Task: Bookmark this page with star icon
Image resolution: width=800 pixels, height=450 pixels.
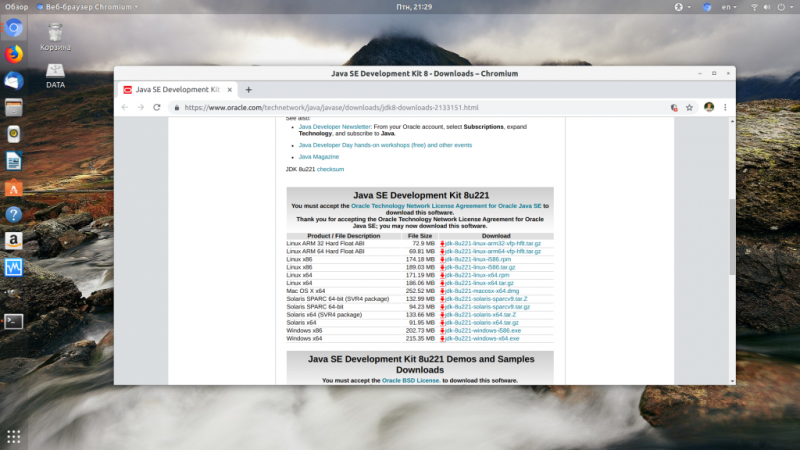Action: (689, 108)
